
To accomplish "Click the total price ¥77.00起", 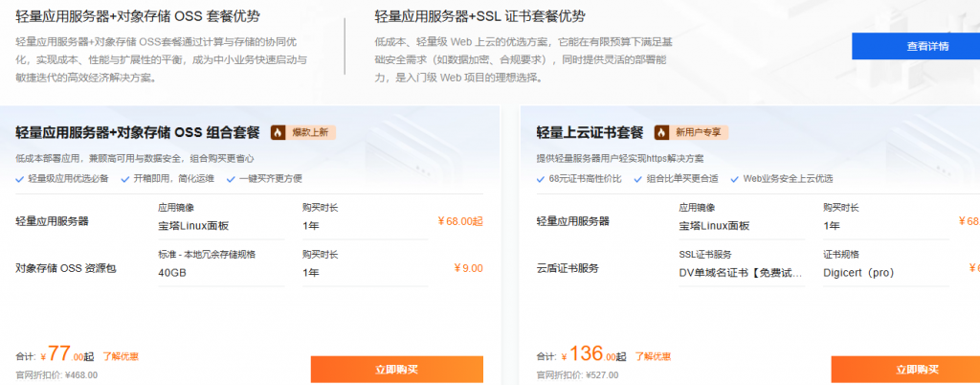I will point(66,354).
